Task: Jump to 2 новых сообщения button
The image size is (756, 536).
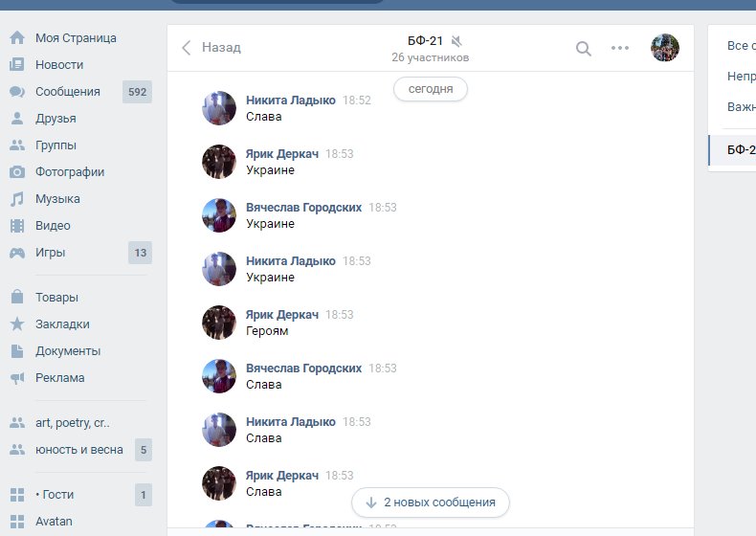Action: pos(431,502)
